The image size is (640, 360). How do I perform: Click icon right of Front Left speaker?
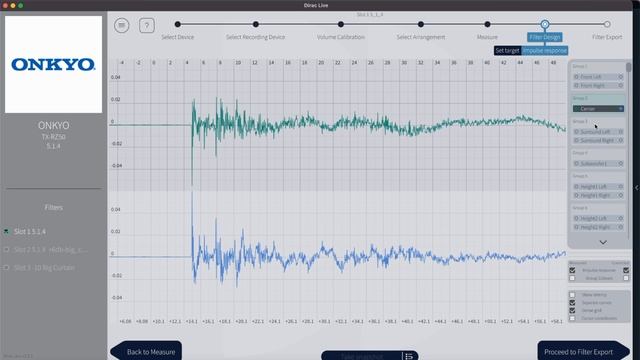[620, 77]
